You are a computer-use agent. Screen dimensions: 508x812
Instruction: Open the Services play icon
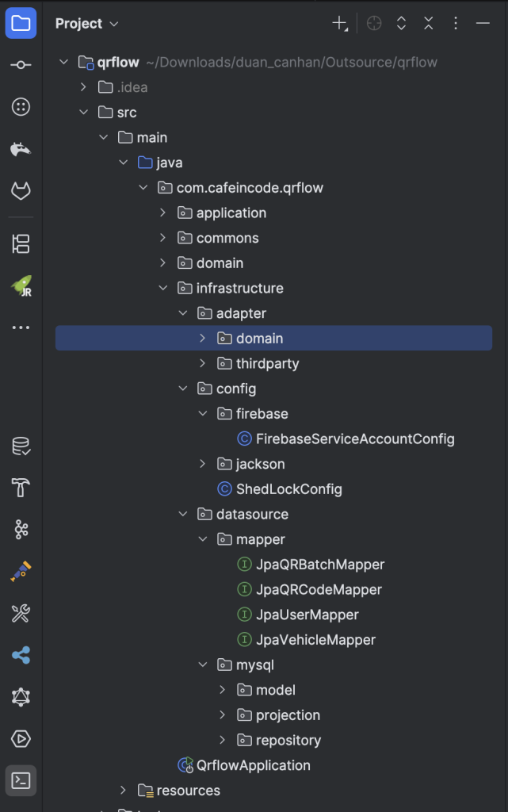(21, 739)
